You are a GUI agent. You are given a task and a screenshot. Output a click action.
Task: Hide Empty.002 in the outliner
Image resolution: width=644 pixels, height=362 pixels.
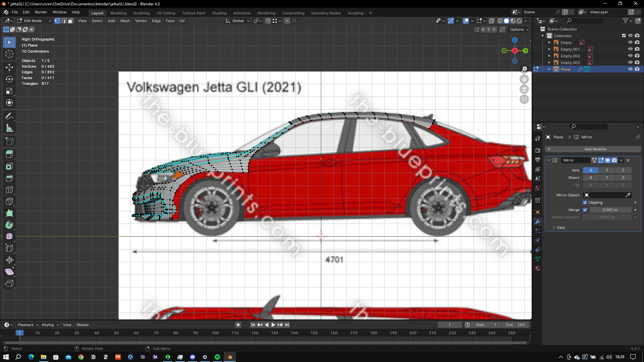(x=630, y=56)
